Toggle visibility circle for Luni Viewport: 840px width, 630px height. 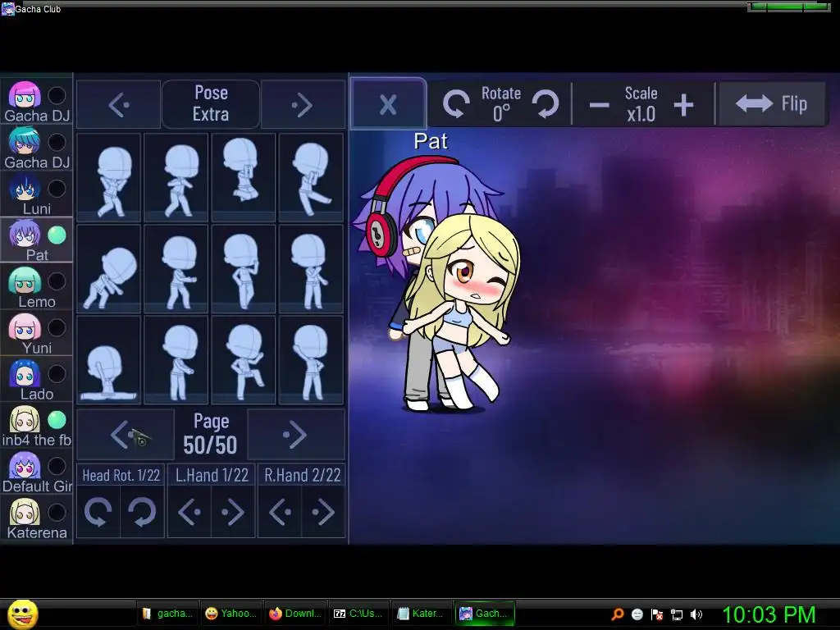click(57, 189)
